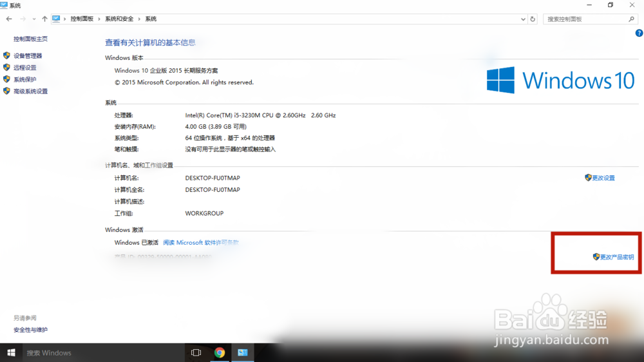
Task: Open 控制面板主页 link
Action: point(30,39)
